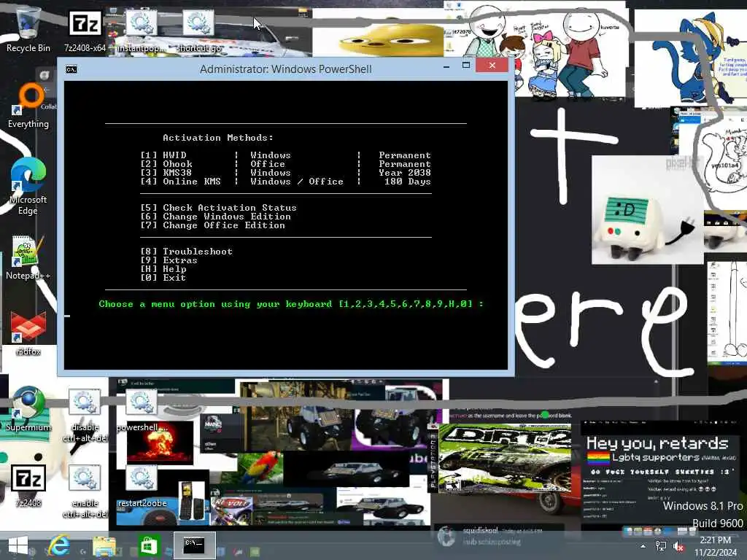Open the network tray icon

(661, 546)
